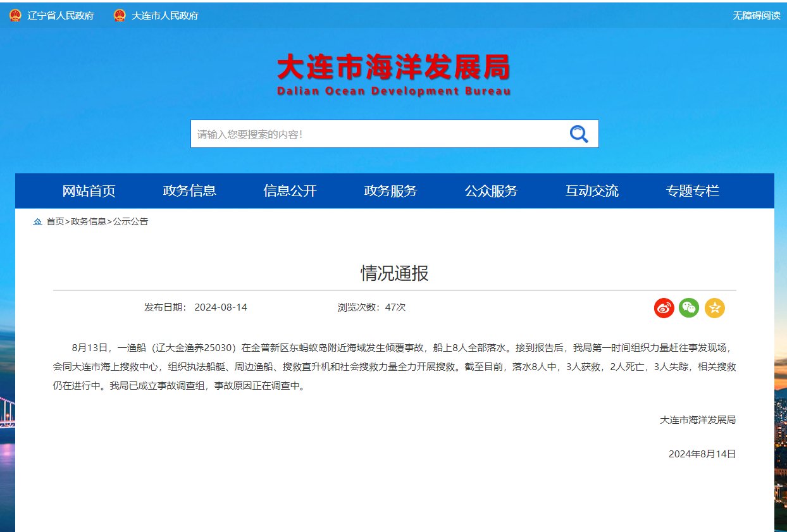Open 大连市人民政府 link
The width and height of the screenshot is (787, 532).
coord(165,16)
